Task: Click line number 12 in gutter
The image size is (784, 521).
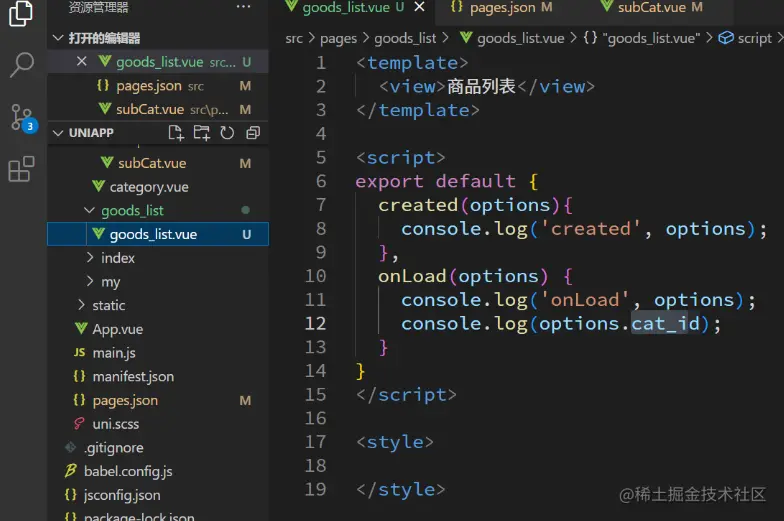Action: (316, 324)
